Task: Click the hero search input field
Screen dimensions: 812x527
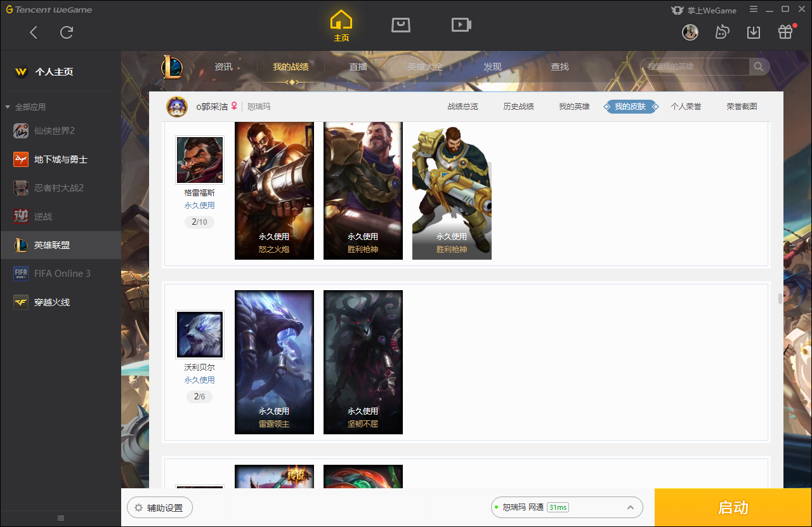Action: point(695,67)
